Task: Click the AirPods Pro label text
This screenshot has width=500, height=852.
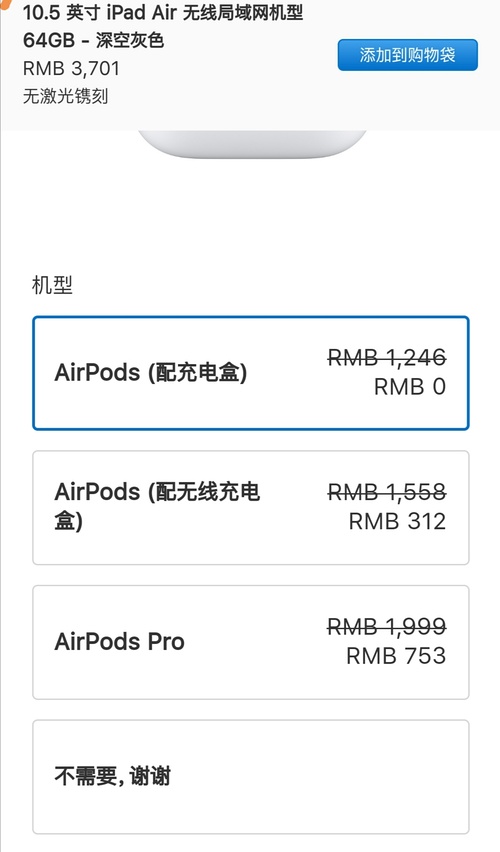Action: [x=120, y=642]
